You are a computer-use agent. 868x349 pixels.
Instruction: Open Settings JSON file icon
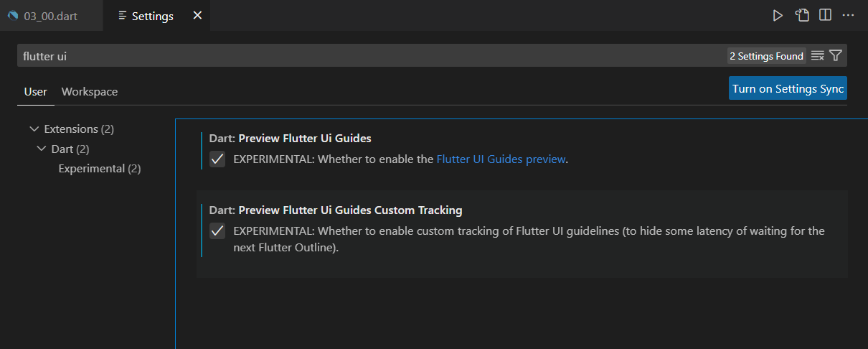pos(802,15)
